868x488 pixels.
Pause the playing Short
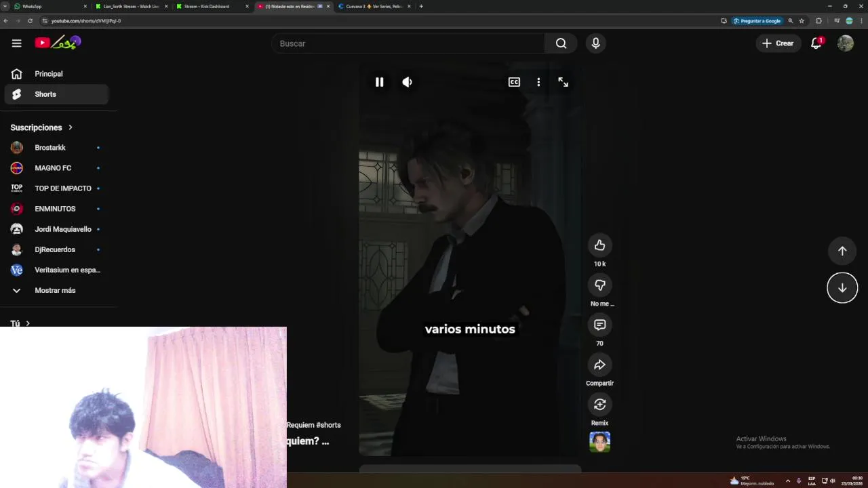379,82
